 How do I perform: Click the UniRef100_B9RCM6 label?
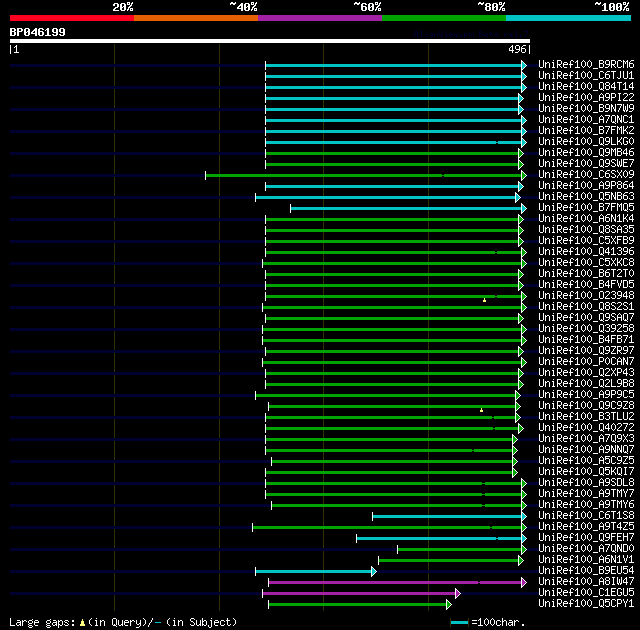[586, 64]
